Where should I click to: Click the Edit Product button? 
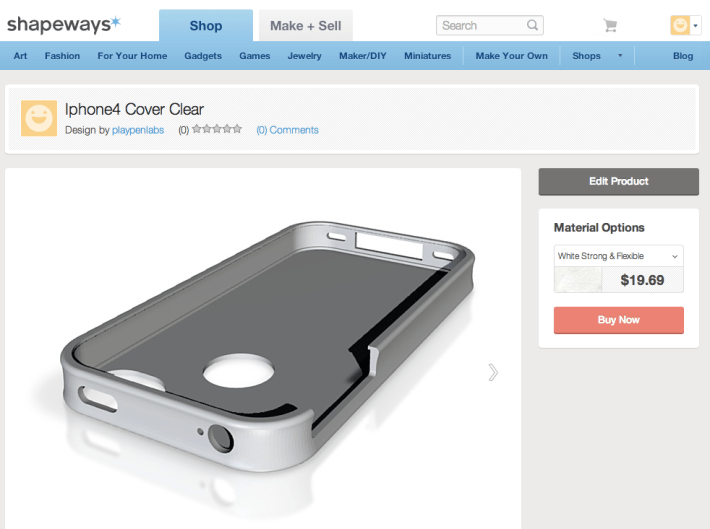coord(619,182)
